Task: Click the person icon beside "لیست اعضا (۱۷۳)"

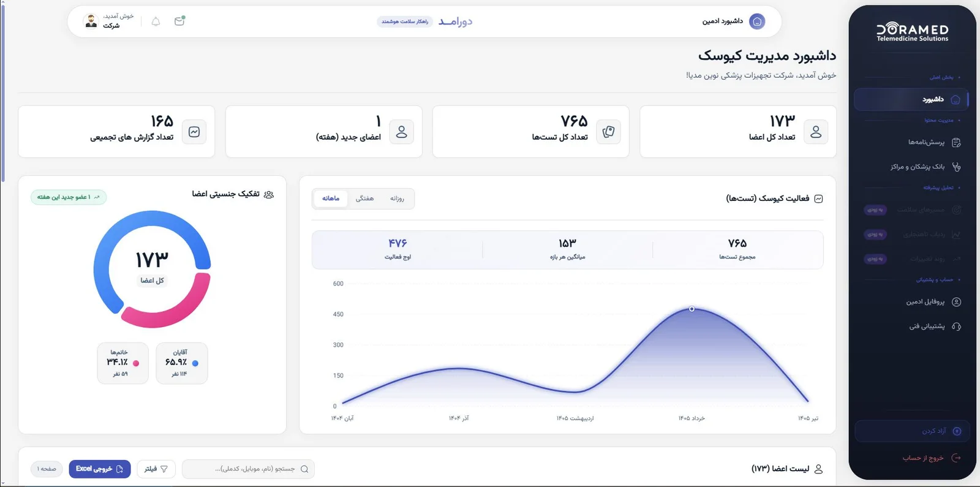Action: tap(818, 469)
